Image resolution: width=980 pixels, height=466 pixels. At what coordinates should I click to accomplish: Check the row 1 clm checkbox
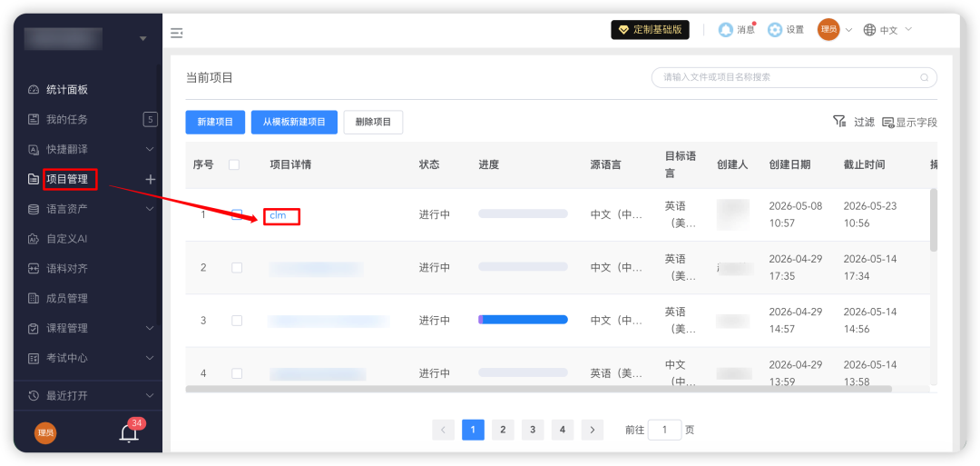coord(237,214)
